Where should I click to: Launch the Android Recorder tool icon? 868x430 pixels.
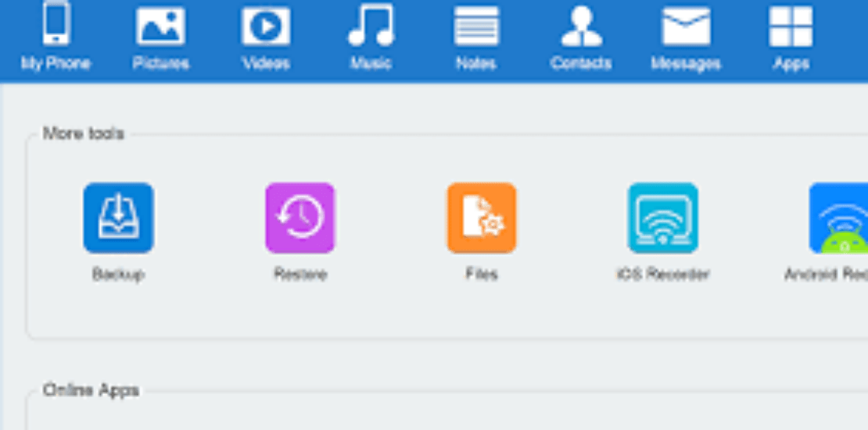point(838,218)
